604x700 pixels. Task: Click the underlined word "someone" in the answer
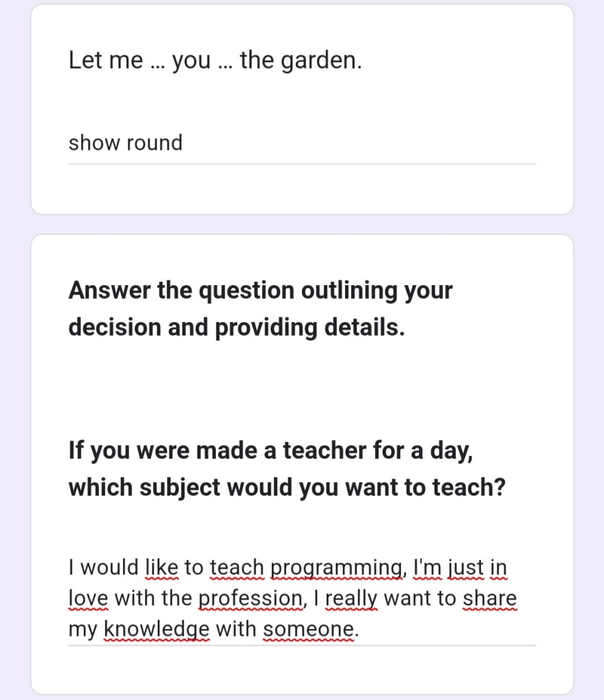(309, 630)
